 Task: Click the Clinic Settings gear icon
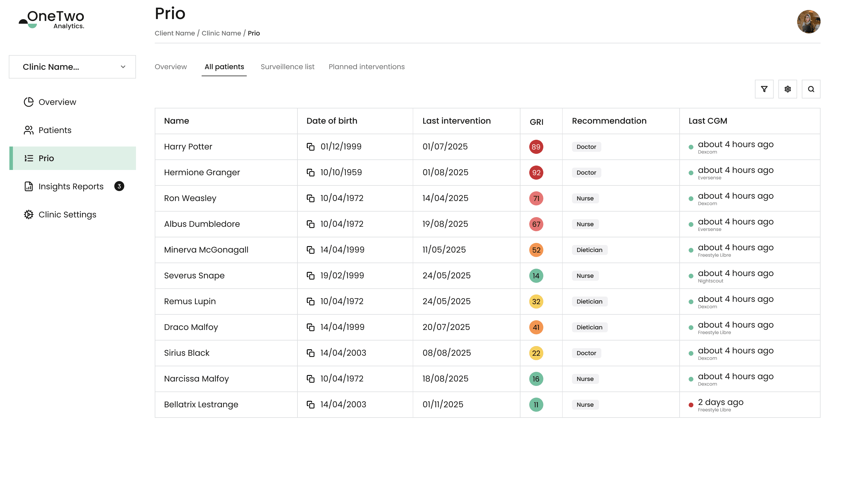pos(28,215)
